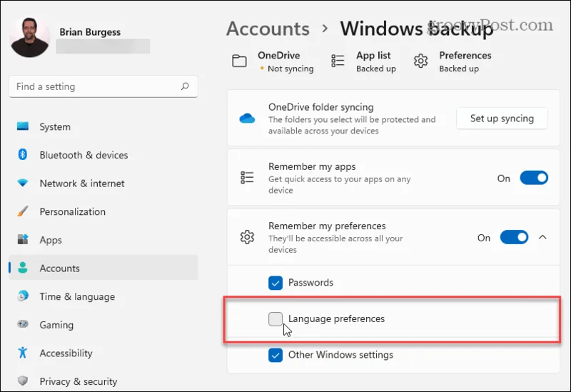Click the Time & language globe clock icon
The image size is (571, 392).
23,296
